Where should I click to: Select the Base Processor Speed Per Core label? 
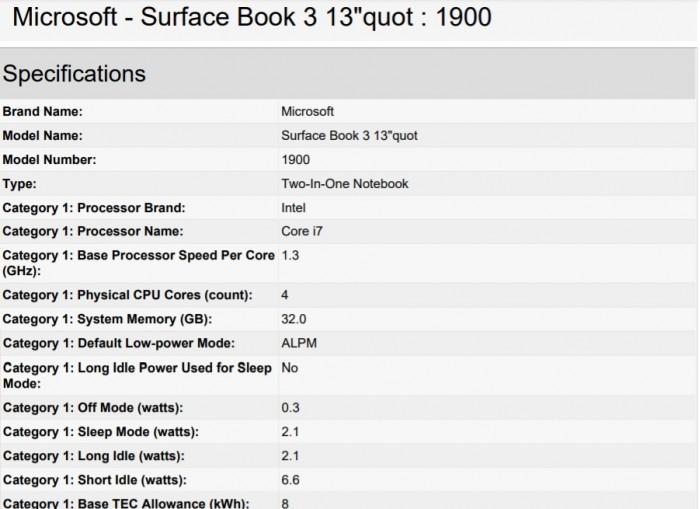(138, 263)
